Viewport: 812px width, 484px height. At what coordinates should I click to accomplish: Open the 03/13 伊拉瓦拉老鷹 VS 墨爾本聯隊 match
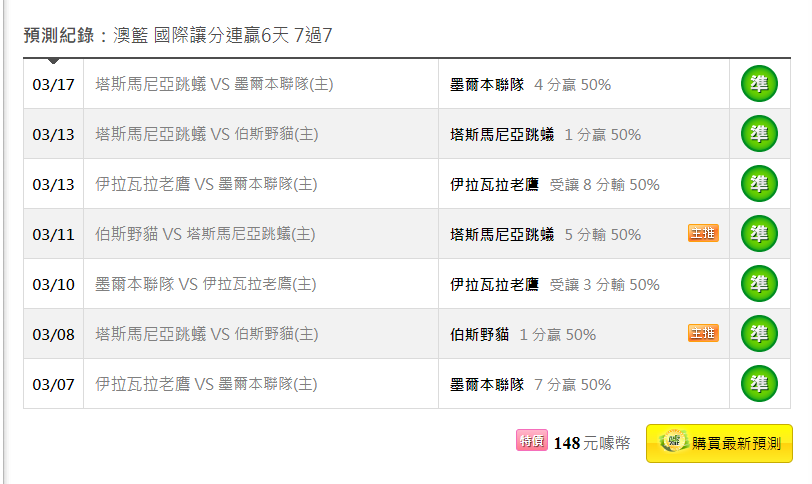[x=206, y=184]
